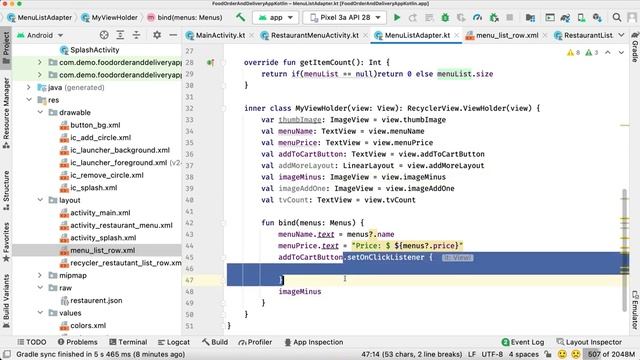
Task: Open the Problems tool window
Action: click(x=78, y=342)
